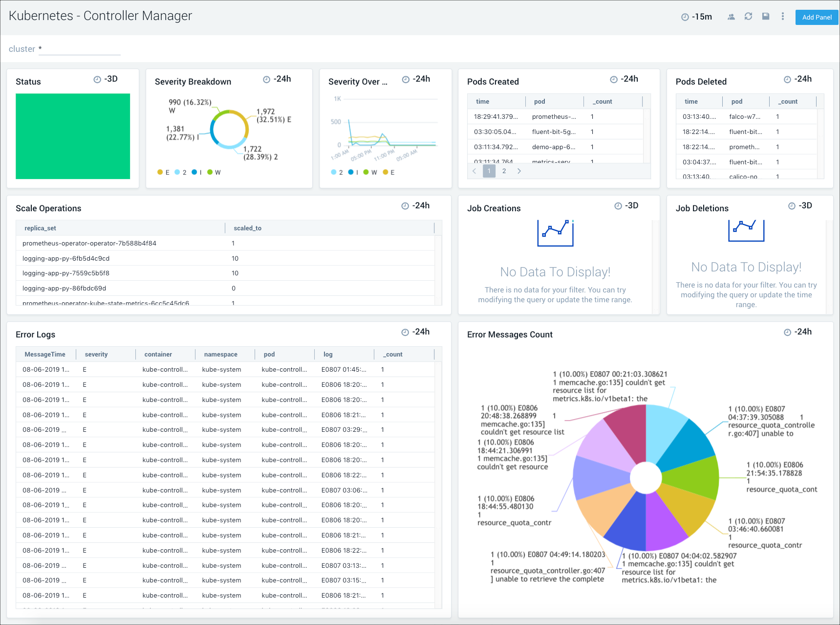Sort Error Logs by the severity column
840x625 pixels.
tap(96, 354)
